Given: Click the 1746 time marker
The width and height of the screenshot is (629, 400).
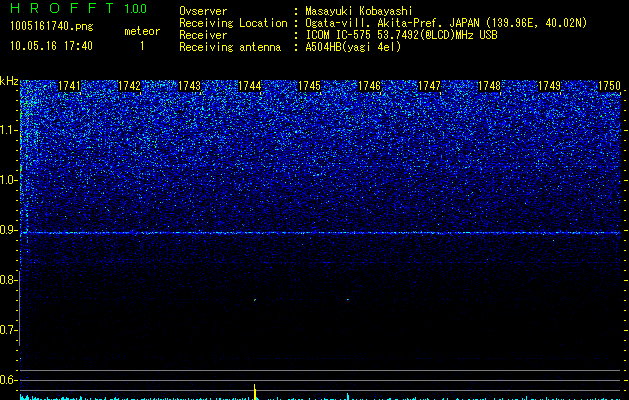Looking at the screenshot, I should [x=369, y=86].
